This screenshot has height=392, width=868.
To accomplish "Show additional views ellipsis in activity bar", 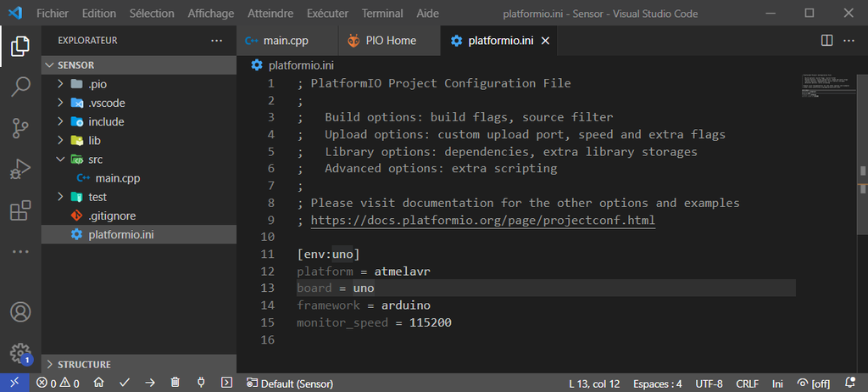I will coord(20,251).
